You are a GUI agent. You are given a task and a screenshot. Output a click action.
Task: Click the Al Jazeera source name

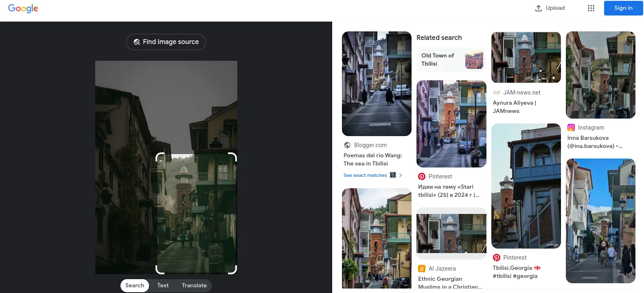pyautogui.click(x=442, y=269)
